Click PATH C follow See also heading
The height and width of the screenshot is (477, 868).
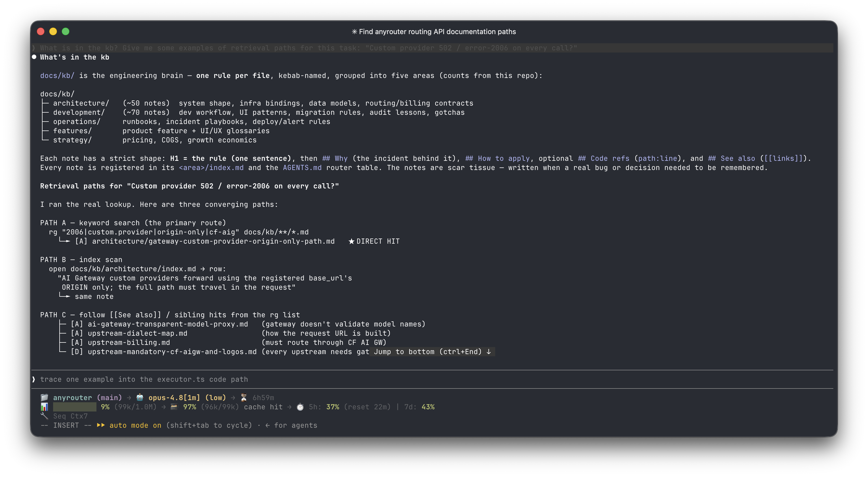tap(170, 315)
